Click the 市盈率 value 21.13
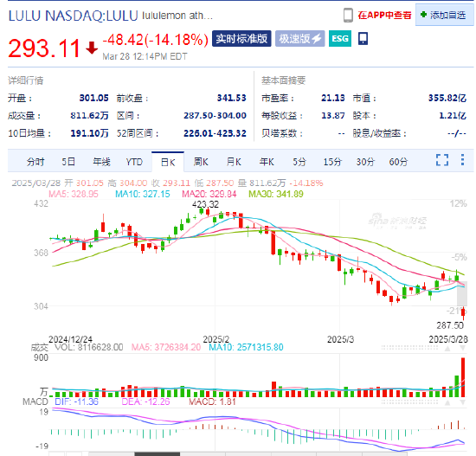 point(333,98)
